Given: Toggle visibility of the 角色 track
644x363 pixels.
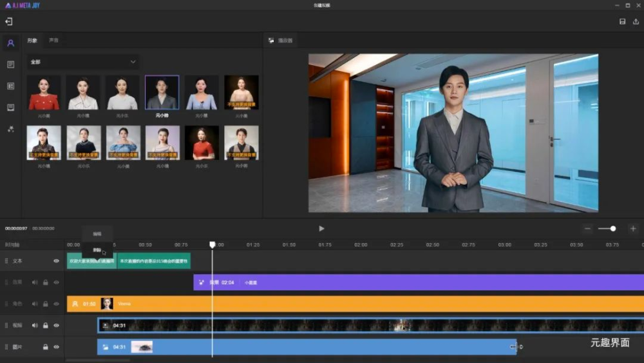Looking at the screenshot, I should [56, 304].
